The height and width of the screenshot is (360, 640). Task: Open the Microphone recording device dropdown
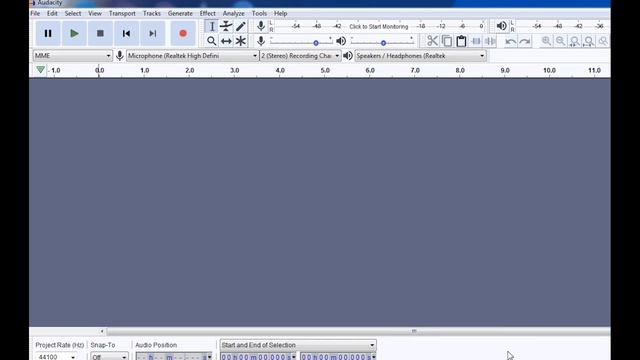(192, 56)
